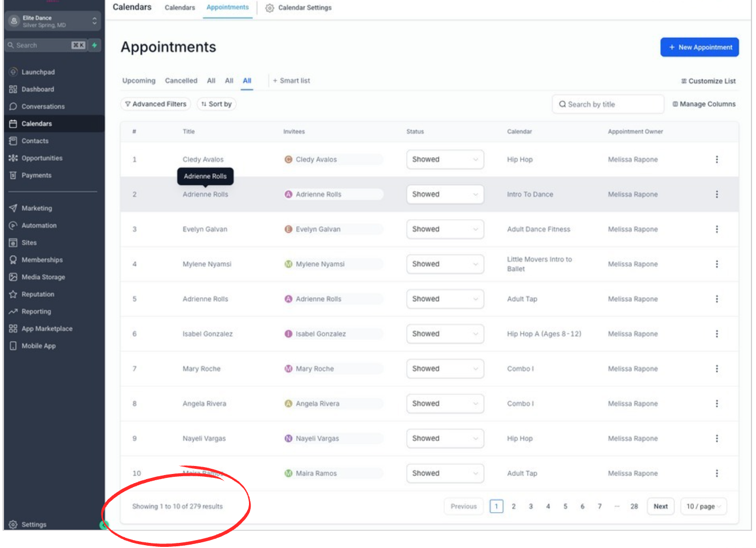Create a New Appointment
Viewport: 756px width, 548px height.
[x=700, y=47]
